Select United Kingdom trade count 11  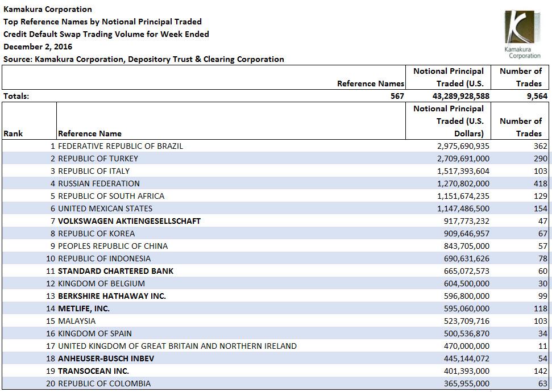pos(543,346)
